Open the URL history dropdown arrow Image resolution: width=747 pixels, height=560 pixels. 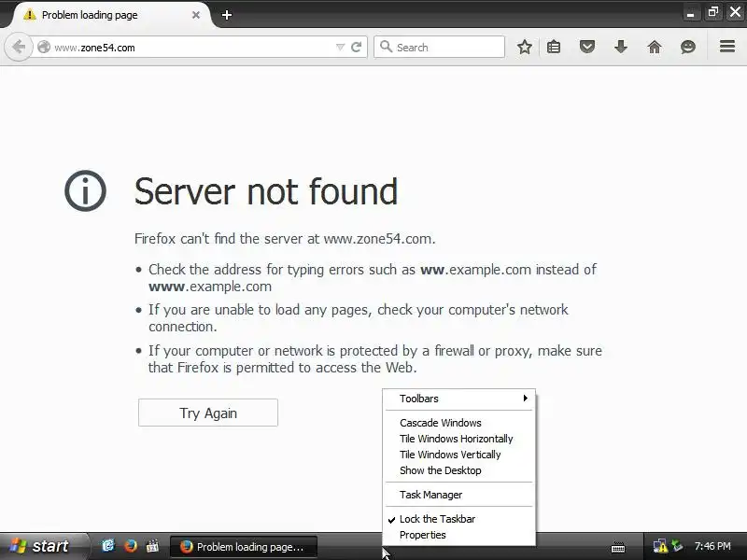[340, 48]
